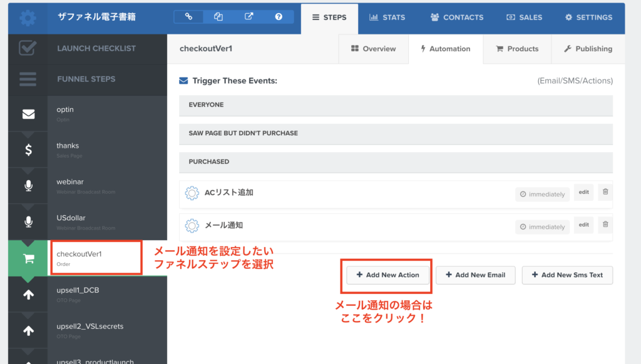Delete the ACリスト追加 action with trash icon
This screenshot has width=641, height=364.
coord(605,191)
